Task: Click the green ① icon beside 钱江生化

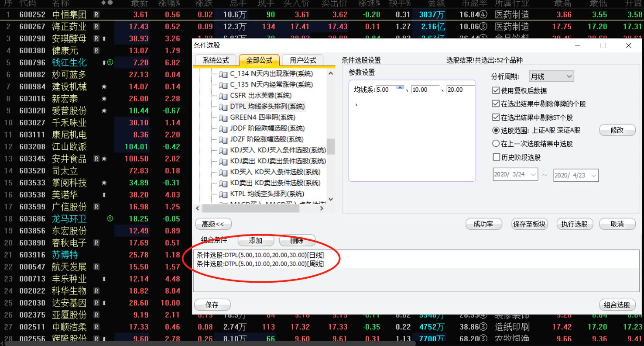Action: tap(110, 62)
